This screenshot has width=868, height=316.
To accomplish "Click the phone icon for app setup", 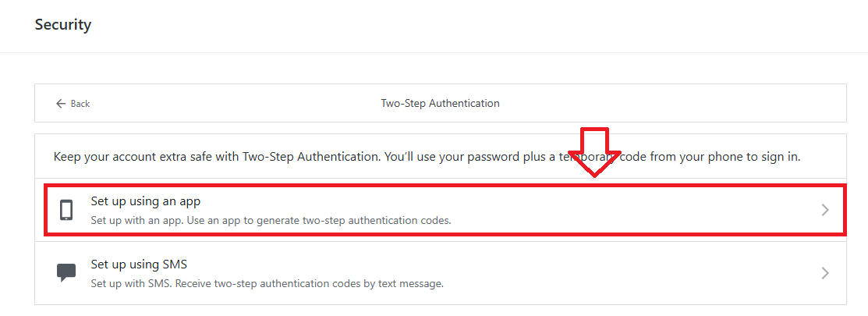I will pos(66,210).
